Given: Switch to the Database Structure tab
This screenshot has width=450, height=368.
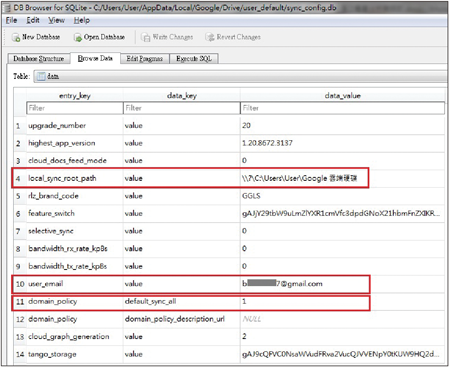Looking at the screenshot, I should pos(39,59).
